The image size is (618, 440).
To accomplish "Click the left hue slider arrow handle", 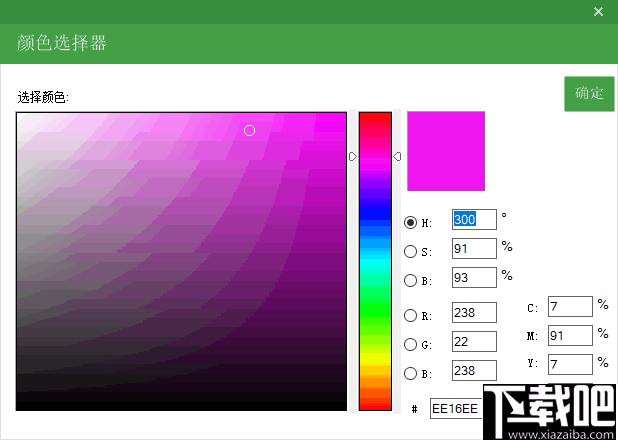I will [x=353, y=157].
